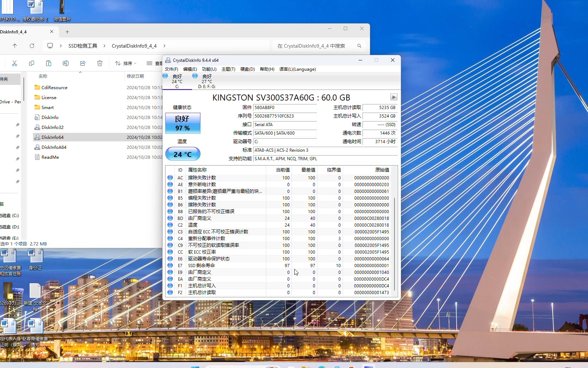Select the 身份证 Word document on desktop

pyautogui.click(x=35, y=259)
